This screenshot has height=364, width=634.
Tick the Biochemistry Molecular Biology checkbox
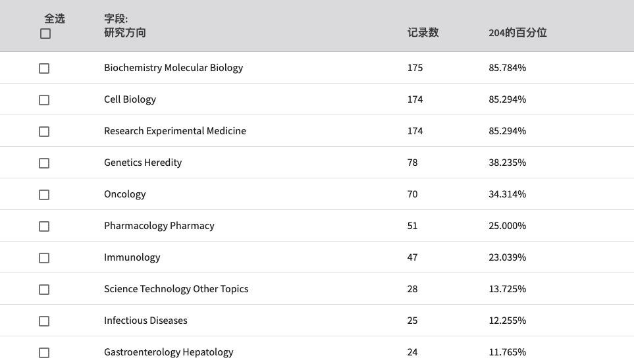44,68
